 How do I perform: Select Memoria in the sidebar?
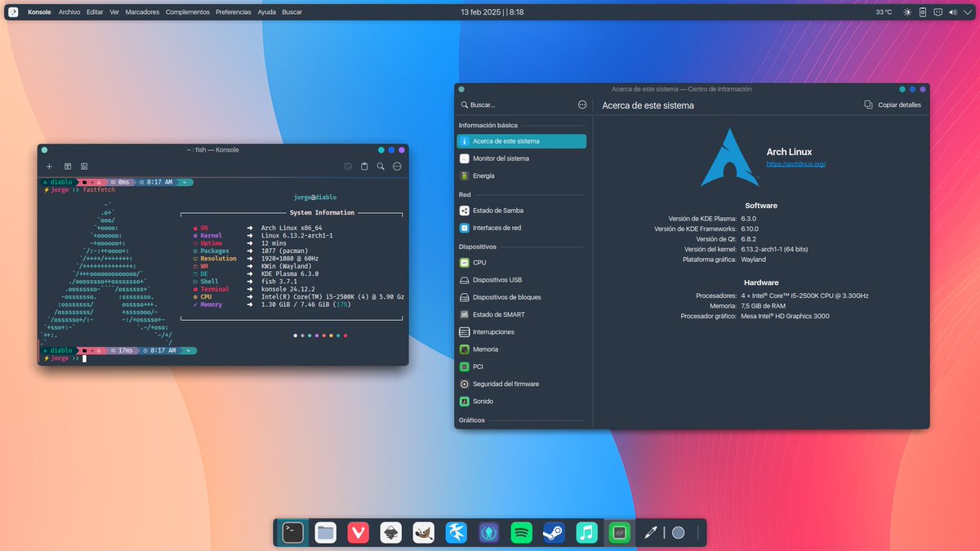click(521, 349)
